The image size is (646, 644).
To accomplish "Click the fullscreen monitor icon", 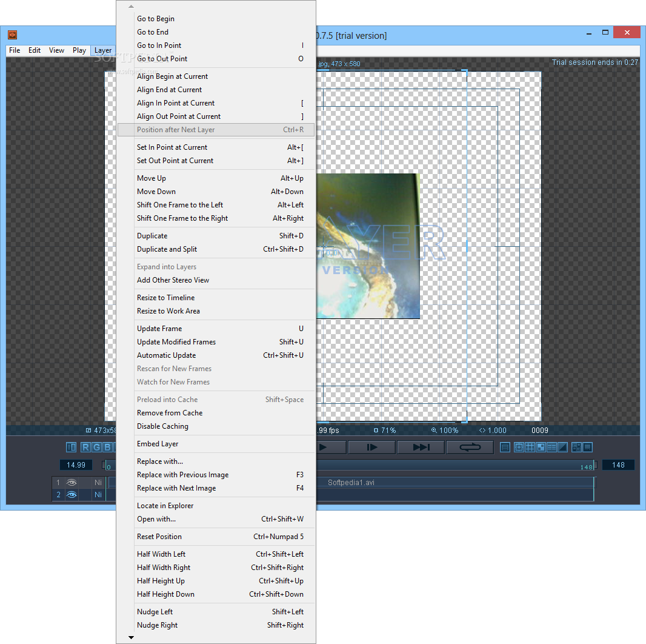I will tap(588, 448).
